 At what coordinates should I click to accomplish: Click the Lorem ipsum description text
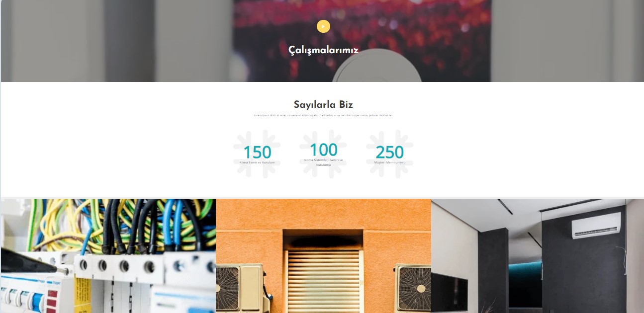click(x=323, y=115)
